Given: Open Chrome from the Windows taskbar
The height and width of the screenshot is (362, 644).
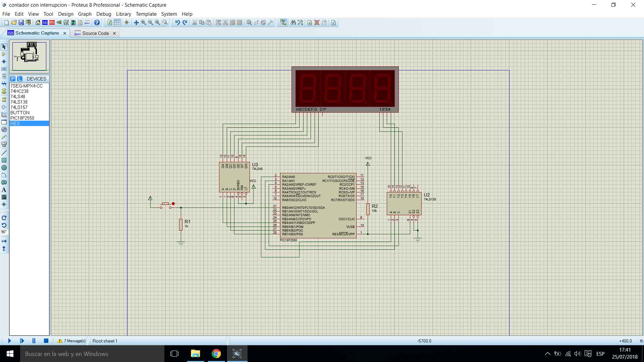Looking at the screenshot, I should pos(216,354).
